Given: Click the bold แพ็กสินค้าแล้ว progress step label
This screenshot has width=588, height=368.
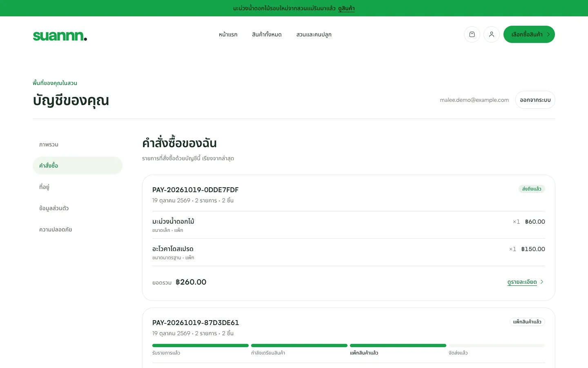Looking at the screenshot, I should click(364, 353).
